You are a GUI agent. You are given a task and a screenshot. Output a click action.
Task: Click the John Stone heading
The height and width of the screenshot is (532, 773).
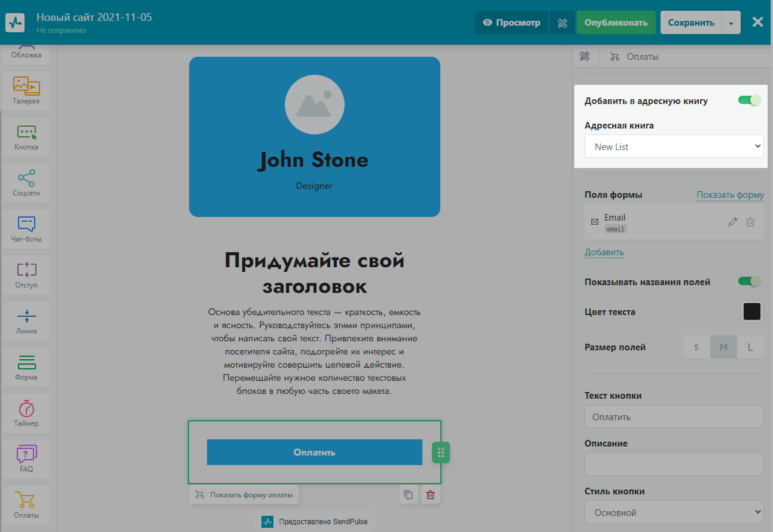pos(314,160)
